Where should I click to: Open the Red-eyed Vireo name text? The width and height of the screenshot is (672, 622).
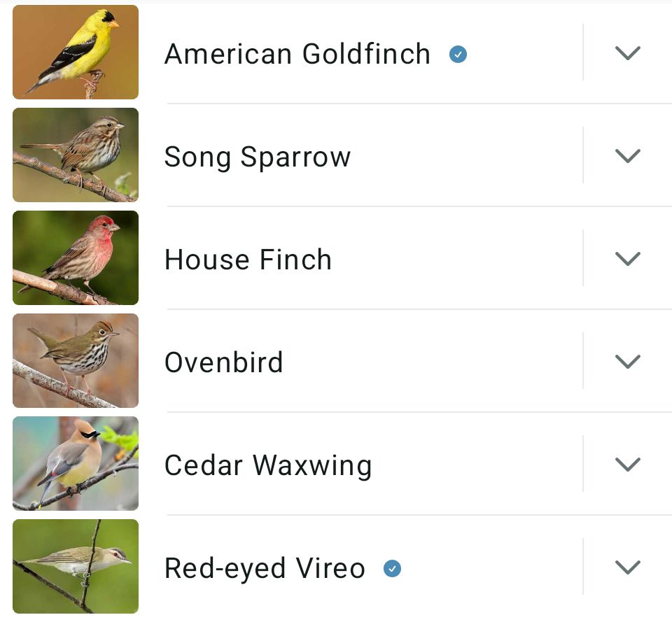click(x=265, y=568)
